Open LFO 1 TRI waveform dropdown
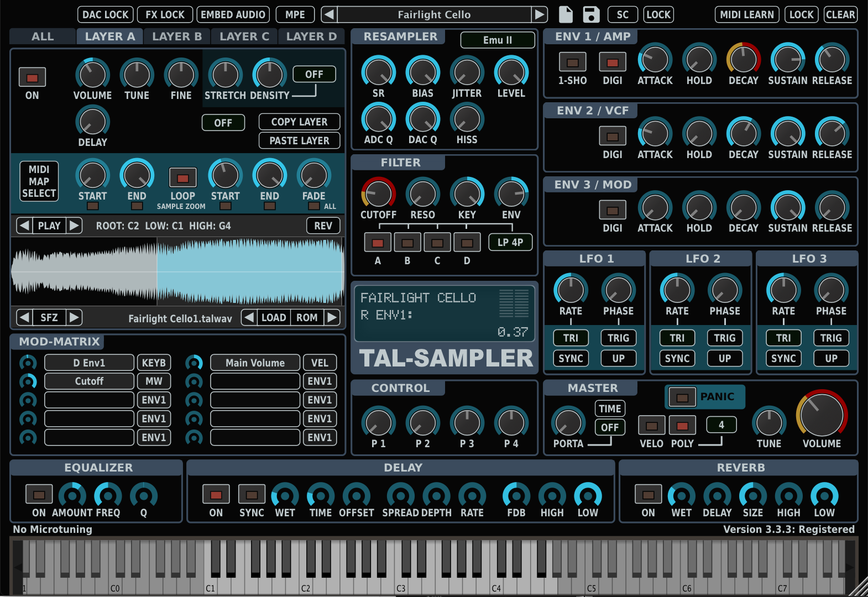 (571, 338)
